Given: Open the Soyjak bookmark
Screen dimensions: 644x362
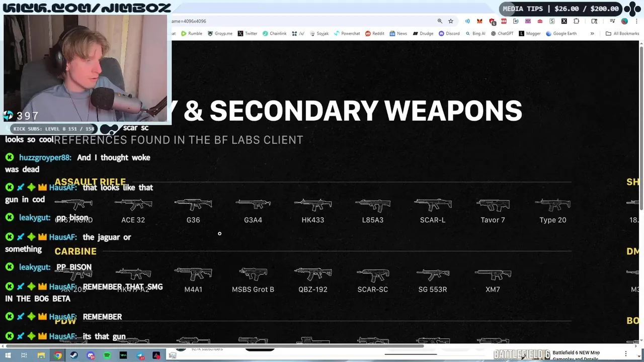Looking at the screenshot, I should [x=319, y=34].
